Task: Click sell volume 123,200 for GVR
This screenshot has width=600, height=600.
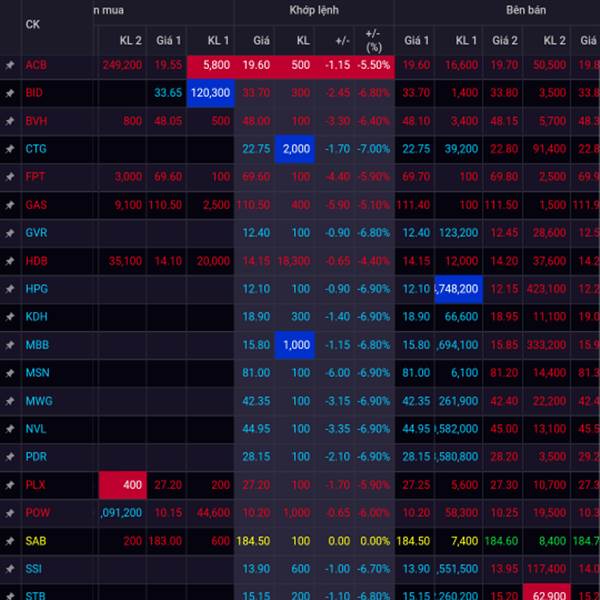Action: tap(458, 233)
